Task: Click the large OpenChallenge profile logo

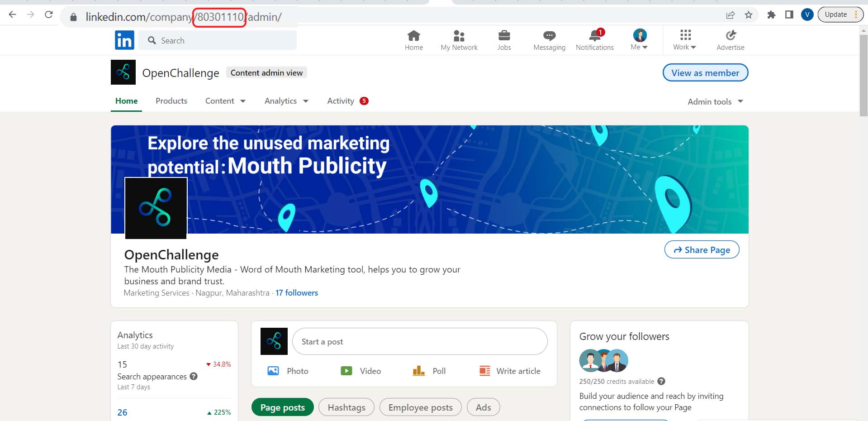Action: point(156,208)
